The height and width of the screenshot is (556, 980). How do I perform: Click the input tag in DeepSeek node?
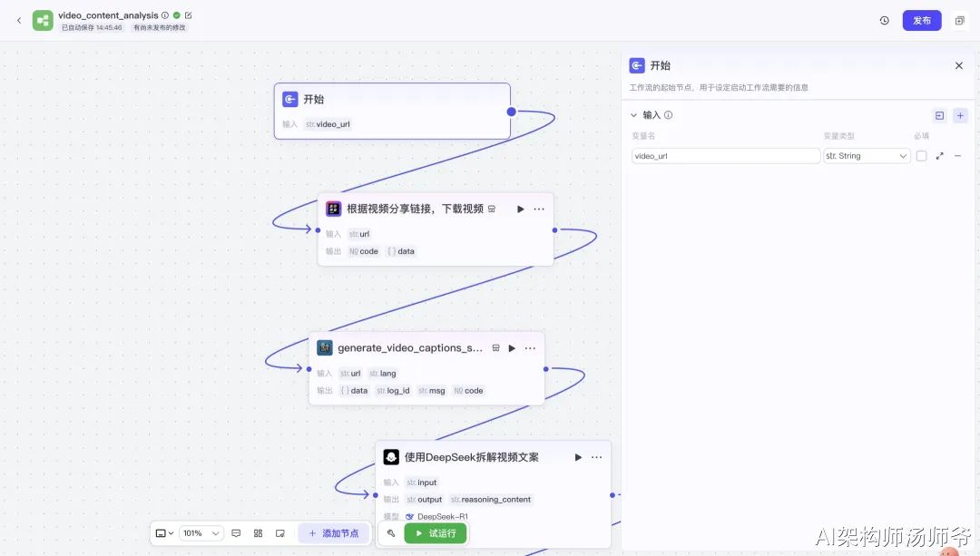422,483
